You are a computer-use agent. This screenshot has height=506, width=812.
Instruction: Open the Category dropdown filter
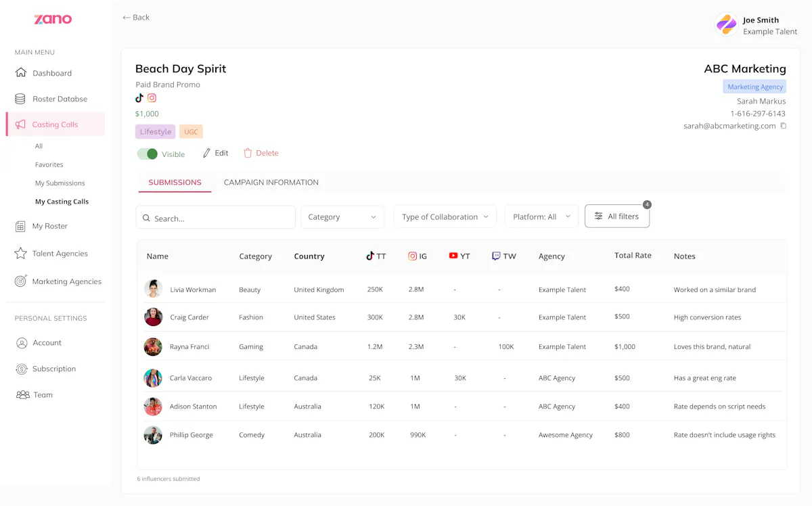click(342, 217)
